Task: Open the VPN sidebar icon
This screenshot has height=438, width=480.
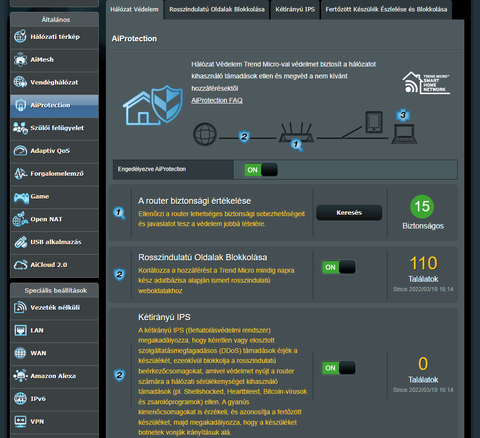Action: point(20,421)
